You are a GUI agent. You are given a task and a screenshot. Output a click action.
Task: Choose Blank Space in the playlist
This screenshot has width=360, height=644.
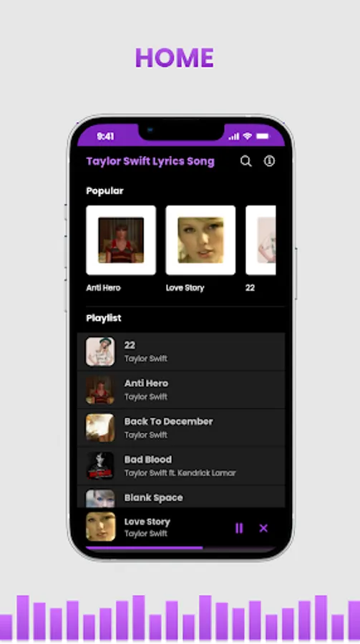pos(181,497)
